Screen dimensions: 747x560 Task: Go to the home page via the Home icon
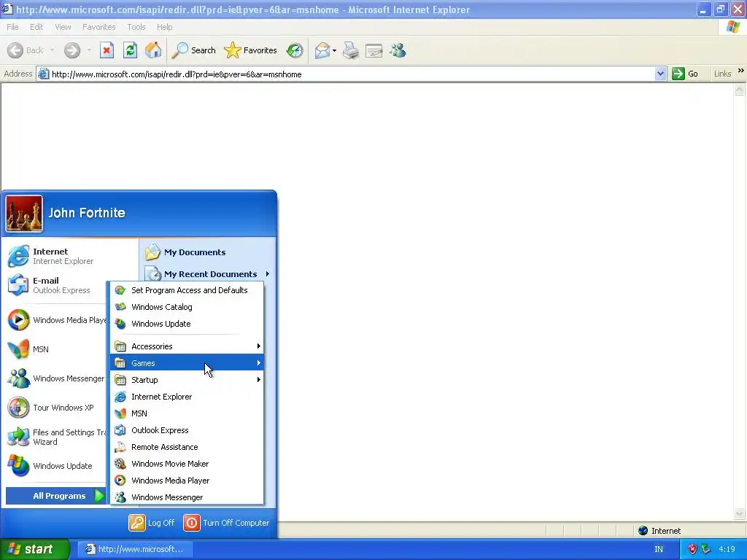(153, 50)
